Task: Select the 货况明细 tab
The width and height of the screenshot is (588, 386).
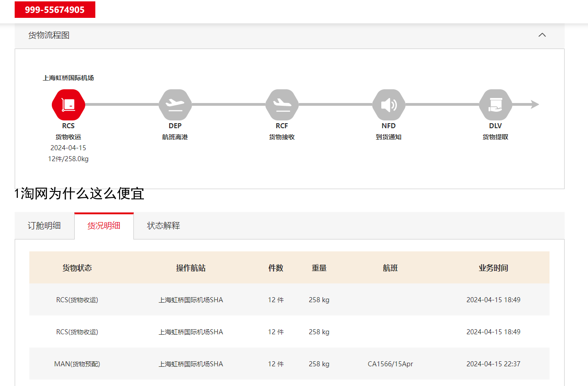Action: (104, 226)
